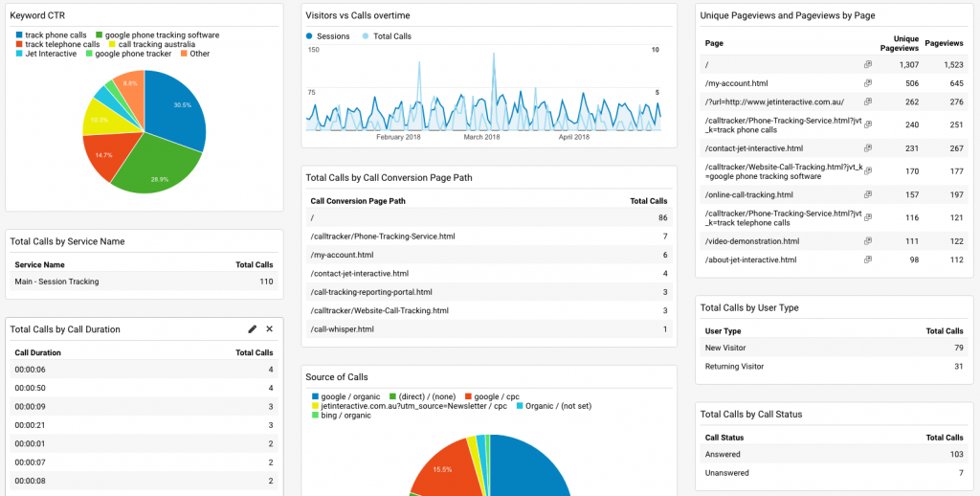This screenshot has height=496, width=980.
Task: Edit the Total Calls by Call Duration widget
Action: point(253,329)
